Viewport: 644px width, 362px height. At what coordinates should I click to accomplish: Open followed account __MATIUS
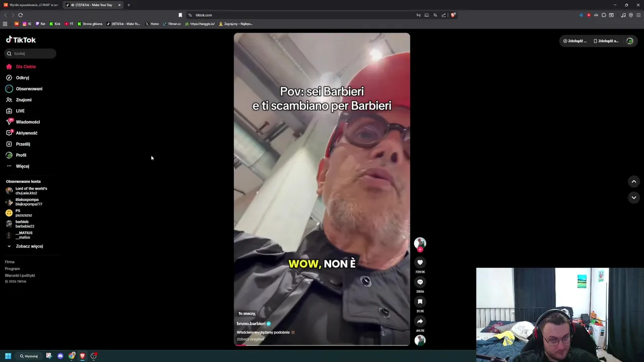point(19,235)
